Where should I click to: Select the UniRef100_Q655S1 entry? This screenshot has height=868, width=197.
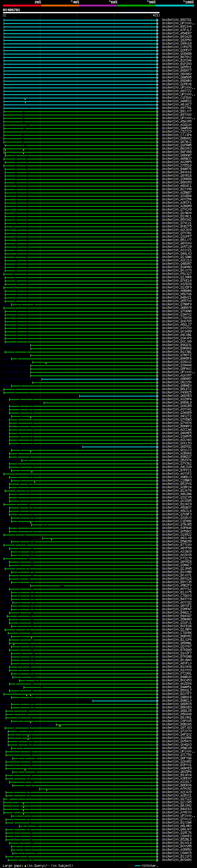177,67
